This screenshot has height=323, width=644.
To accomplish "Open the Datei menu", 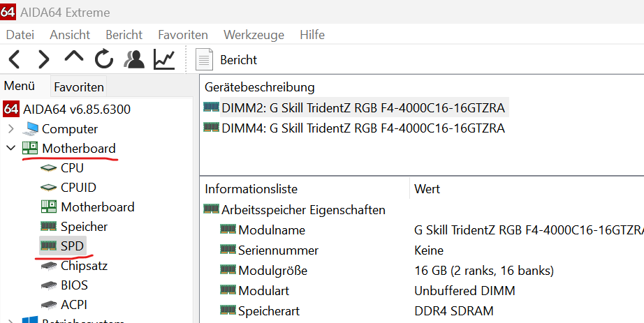I will pos(20,35).
